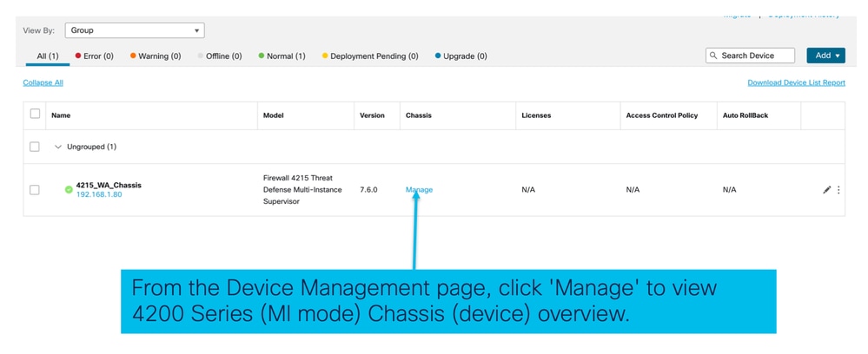This screenshot has height=354, width=868.
Task: Click the Name column header
Action: (61, 115)
